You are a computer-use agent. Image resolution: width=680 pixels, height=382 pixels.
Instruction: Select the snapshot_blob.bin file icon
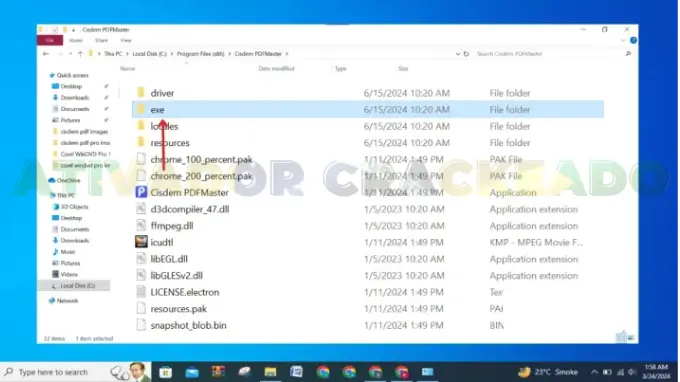(x=141, y=325)
